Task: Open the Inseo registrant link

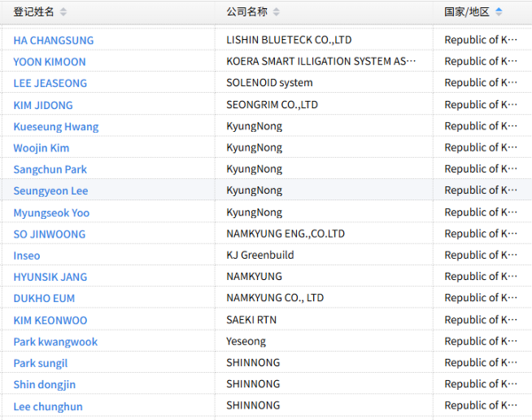Action: (x=27, y=255)
